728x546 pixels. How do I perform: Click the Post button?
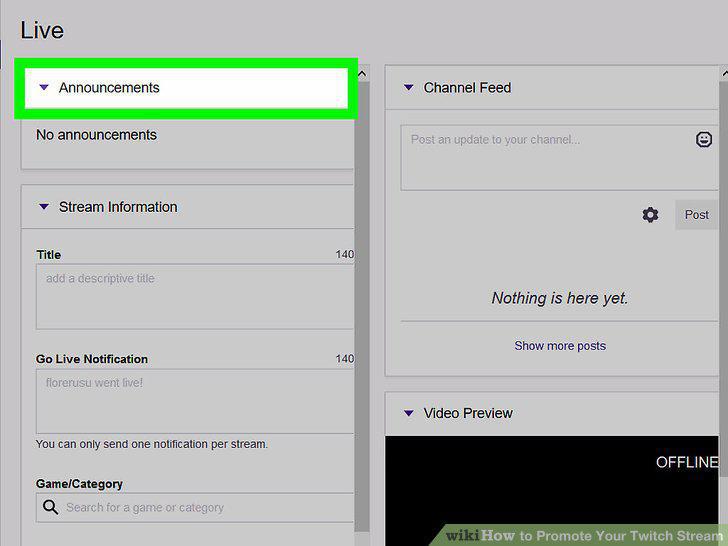tap(696, 214)
